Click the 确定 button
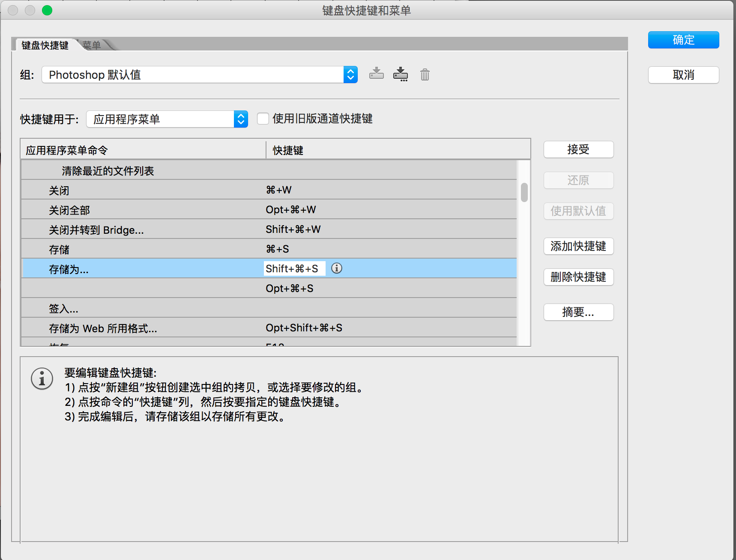736x560 pixels. click(683, 40)
